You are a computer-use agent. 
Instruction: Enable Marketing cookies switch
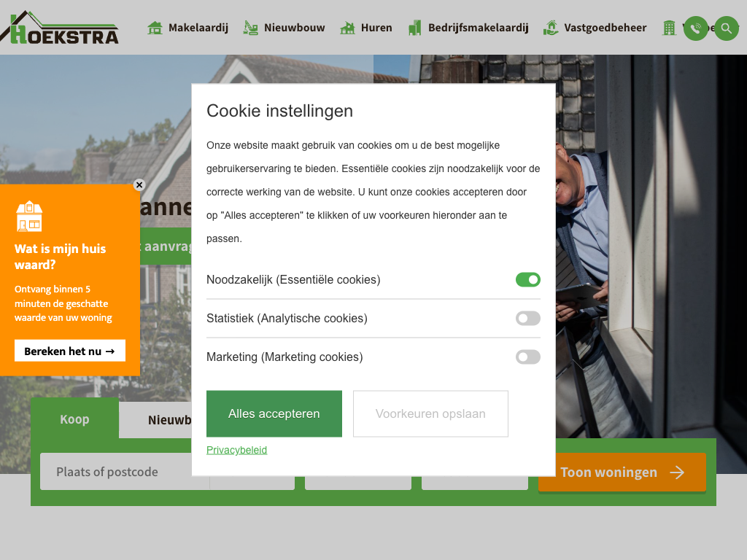pyautogui.click(x=528, y=357)
